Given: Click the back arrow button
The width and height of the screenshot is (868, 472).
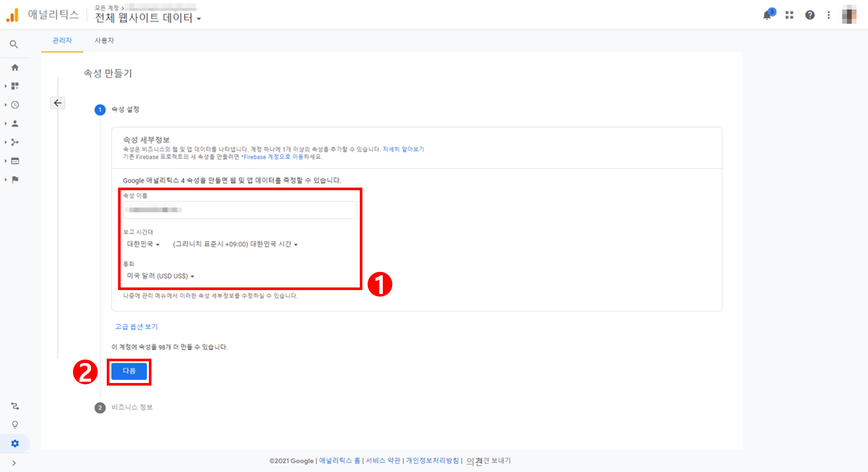Looking at the screenshot, I should (x=58, y=103).
